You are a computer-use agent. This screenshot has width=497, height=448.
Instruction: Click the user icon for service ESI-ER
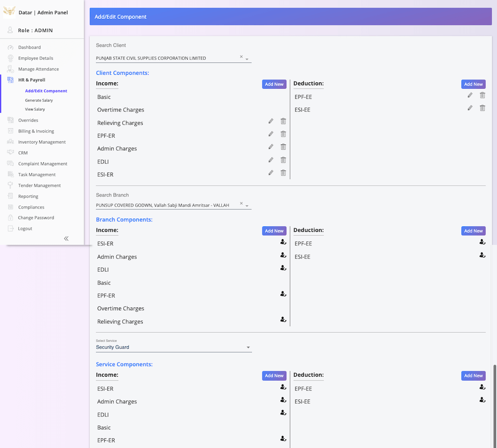click(x=283, y=387)
